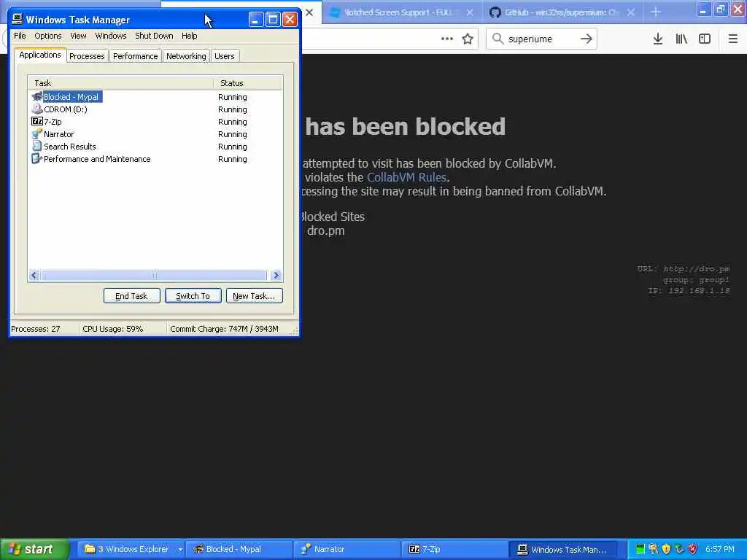This screenshot has width=747, height=560.
Task: Click the Safely Remove Hardware tray icon
Action: 679,549
